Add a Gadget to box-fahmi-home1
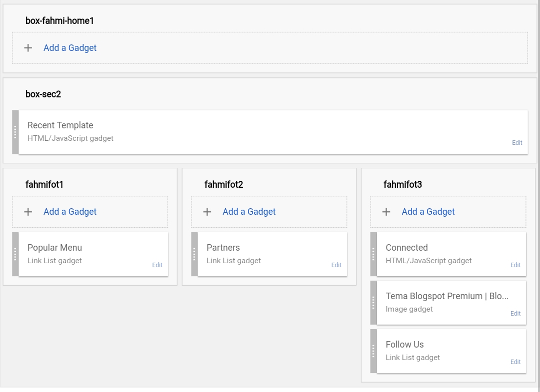Viewport: 540px width, 392px height. [x=70, y=48]
